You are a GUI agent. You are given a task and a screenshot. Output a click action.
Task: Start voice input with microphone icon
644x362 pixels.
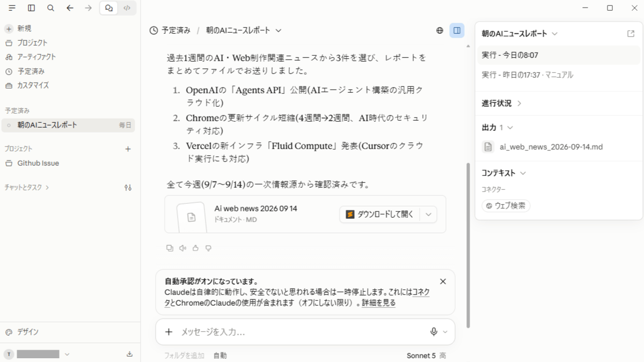point(434,332)
